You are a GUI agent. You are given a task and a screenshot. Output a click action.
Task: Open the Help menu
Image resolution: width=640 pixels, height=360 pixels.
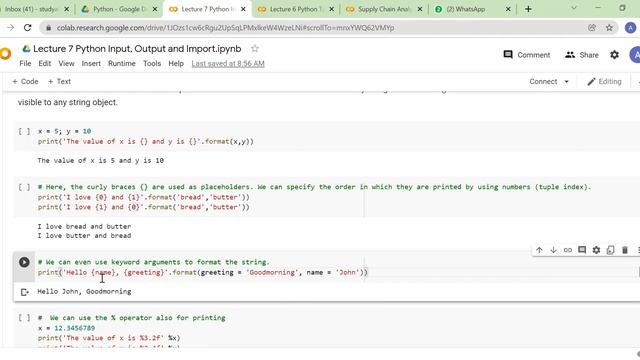[x=176, y=64]
